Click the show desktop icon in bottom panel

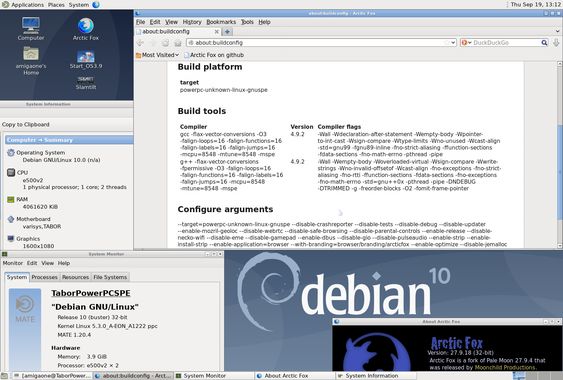pyautogui.click(x=5, y=376)
